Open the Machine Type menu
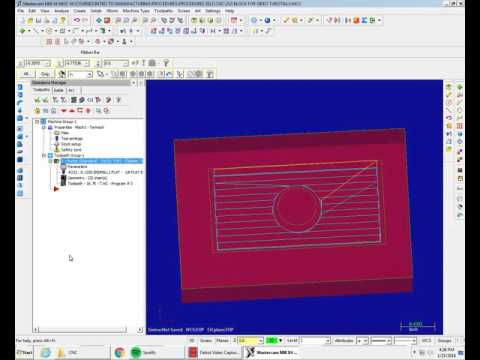Image resolution: width=480 pixels, height=360 pixels. click(x=136, y=11)
